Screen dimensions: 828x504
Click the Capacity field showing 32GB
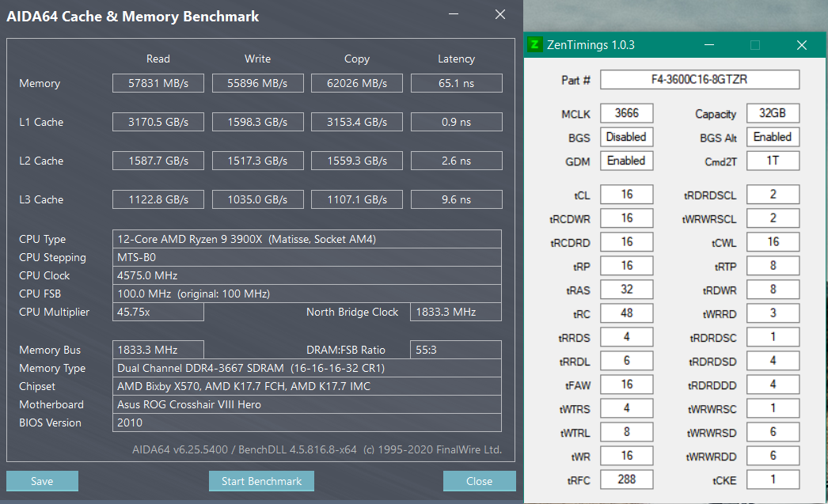(x=773, y=113)
